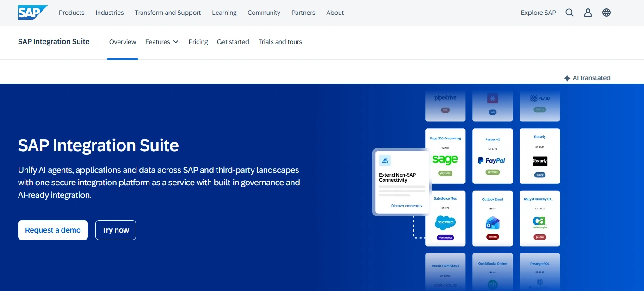Click the Salesforce files card title
This screenshot has height=291, width=644.
[x=446, y=198]
